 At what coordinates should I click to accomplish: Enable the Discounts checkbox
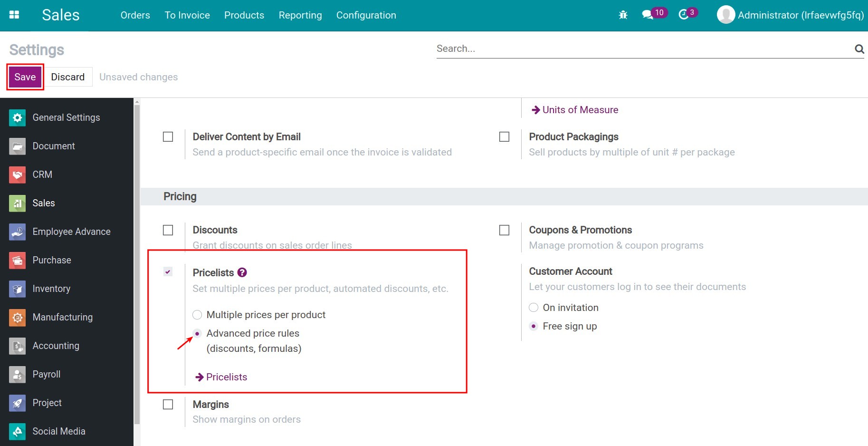point(168,230)
